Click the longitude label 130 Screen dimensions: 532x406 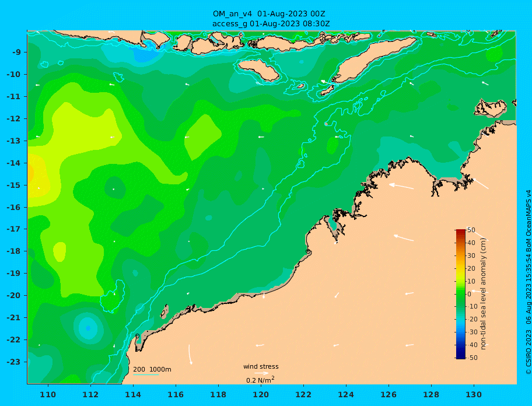coord(474,394)
